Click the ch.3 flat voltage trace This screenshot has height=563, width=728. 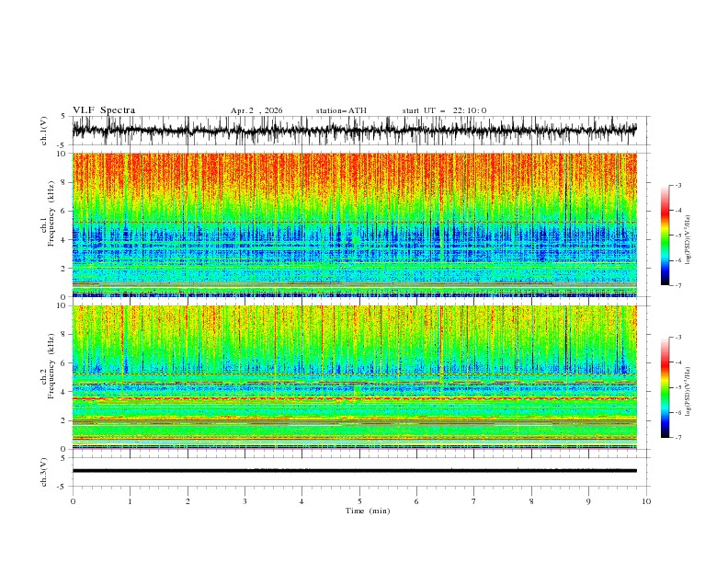pos(354,471)
